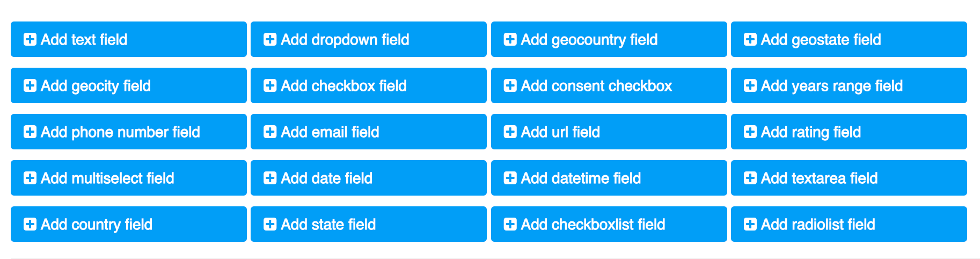The height and width of the screenshot is (259, 980).
Task: Create a textarea field
Action: click(x=849, y=178)
